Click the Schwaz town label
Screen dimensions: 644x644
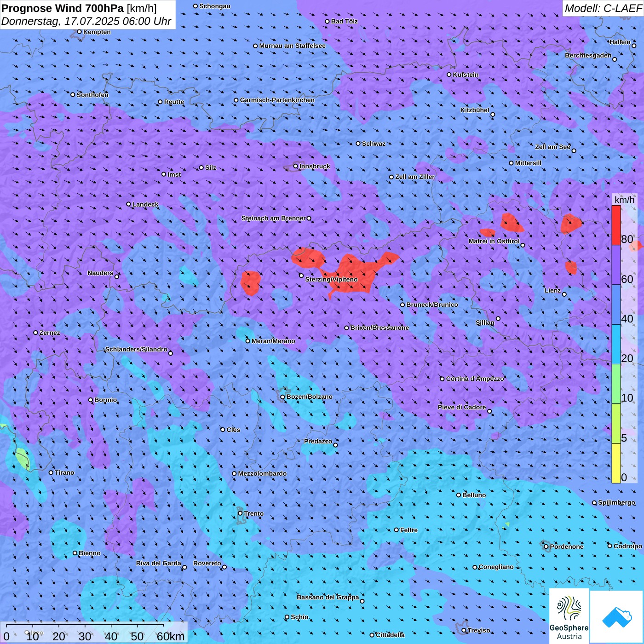(x=374, y=144)
